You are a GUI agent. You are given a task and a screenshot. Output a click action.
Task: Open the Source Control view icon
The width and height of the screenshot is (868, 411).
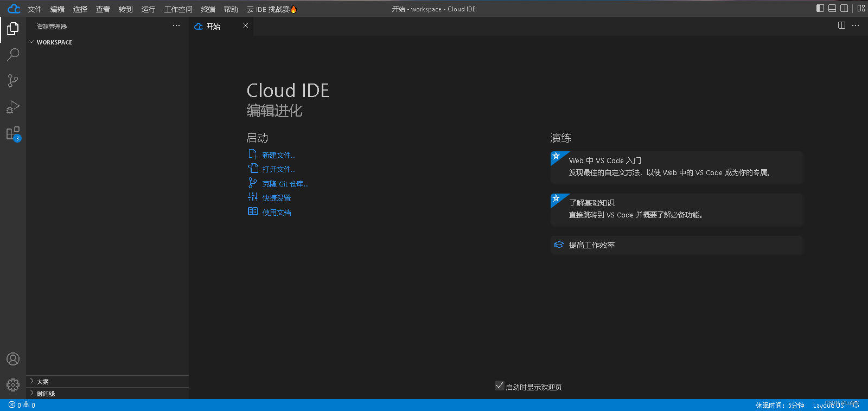tap(13, 81)
